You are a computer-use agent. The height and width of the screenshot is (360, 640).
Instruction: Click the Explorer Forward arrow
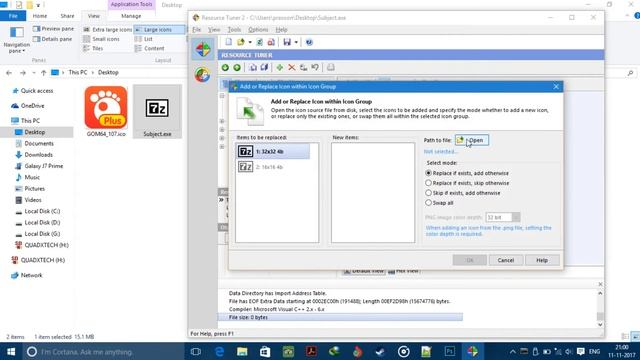point(23,73)
